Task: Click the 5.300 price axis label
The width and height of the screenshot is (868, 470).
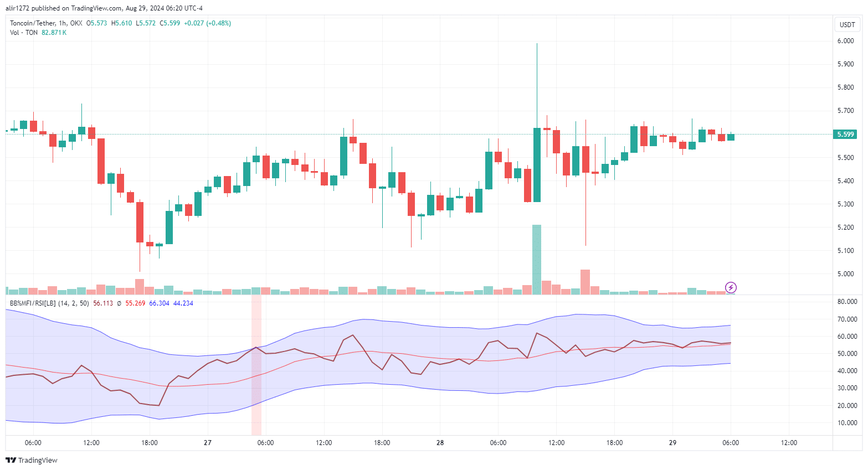Action: (845, 204)
